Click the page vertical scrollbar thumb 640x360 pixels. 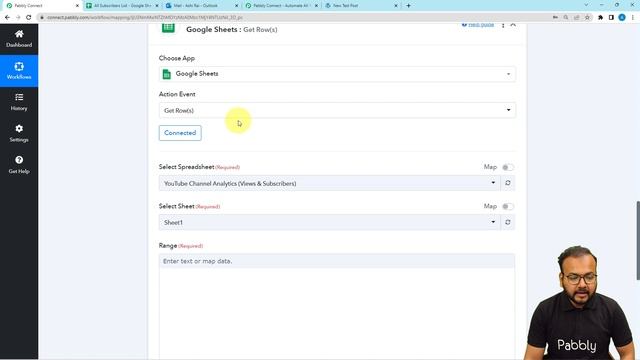[638, 240]
